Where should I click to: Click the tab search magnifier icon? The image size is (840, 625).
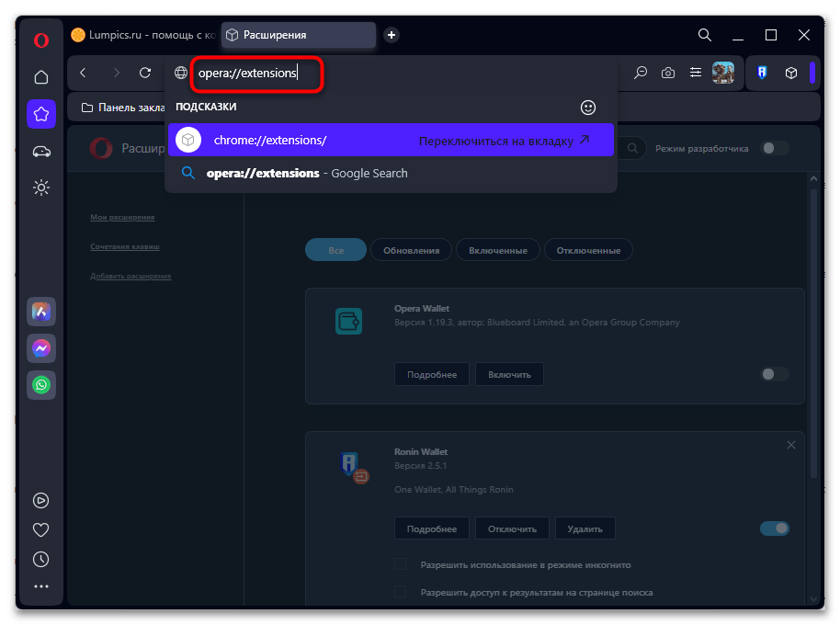705,35
